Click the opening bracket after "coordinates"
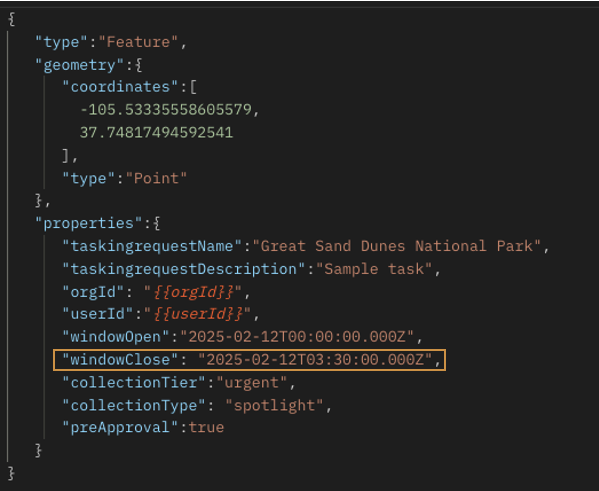This screenshot has width=599, height=491. 193,87
